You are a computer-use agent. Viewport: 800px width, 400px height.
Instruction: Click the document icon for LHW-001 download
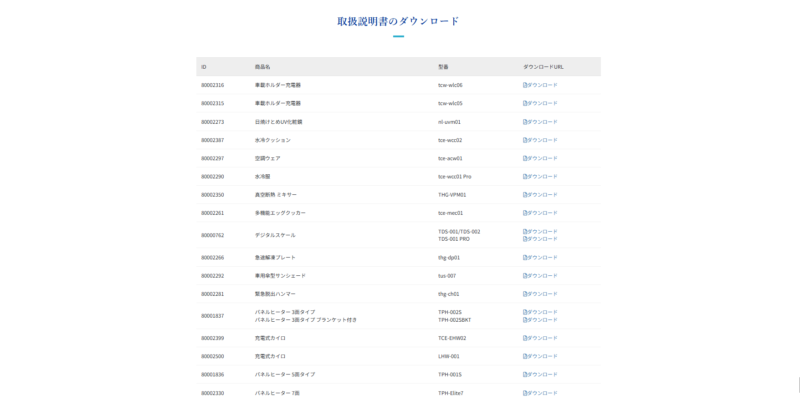pos(525,356)
